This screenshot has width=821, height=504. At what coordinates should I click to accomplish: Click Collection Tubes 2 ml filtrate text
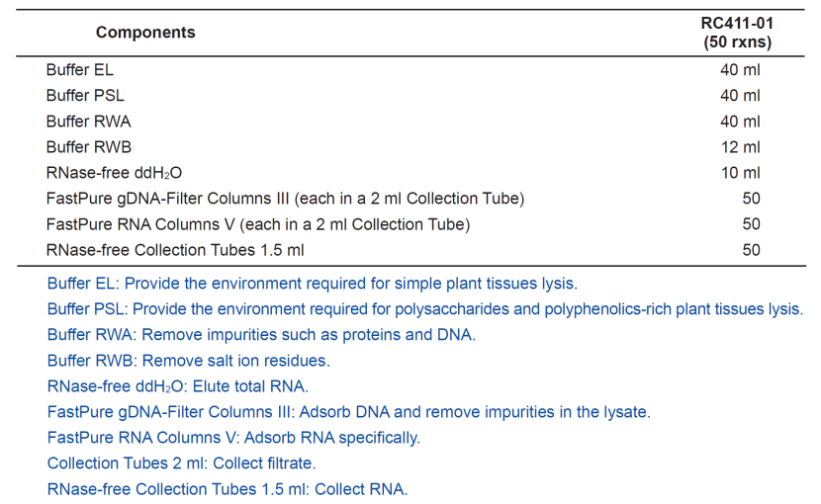pyautogui.click(x=181, y=463)
